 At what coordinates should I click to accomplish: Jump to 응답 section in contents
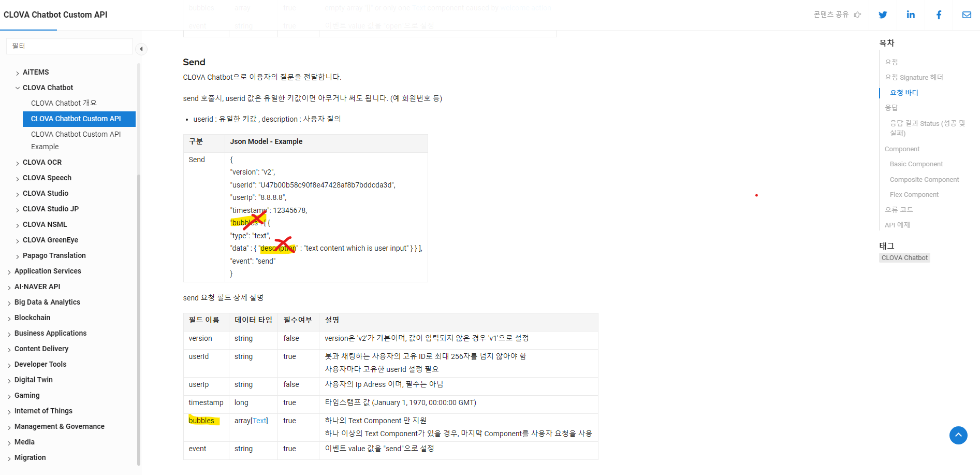pos(891,108)
